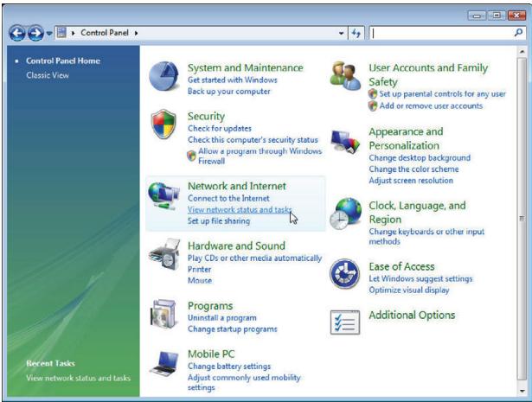Open Adjust screen resolution
The image size is (532, 402).
(411, 181)
